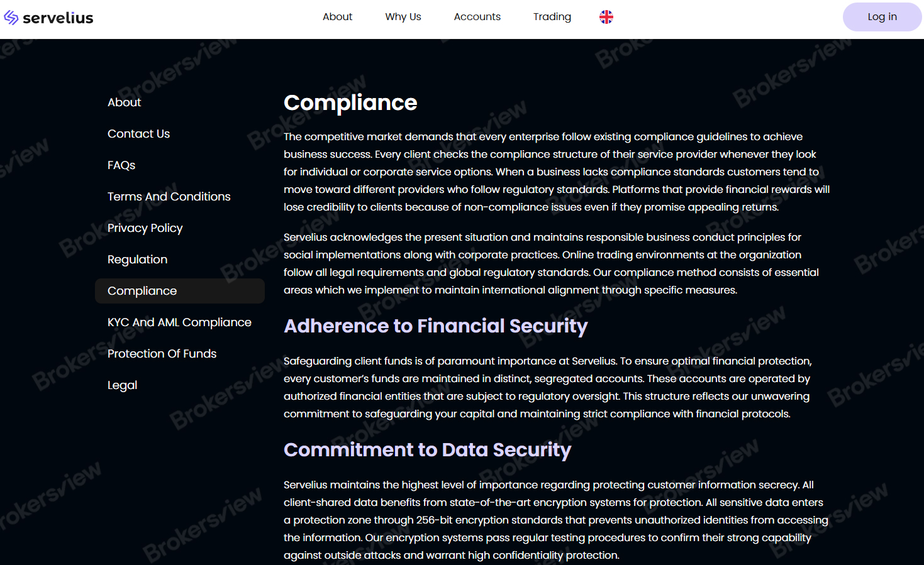Click the Servelius logo icon
This screenshot has width=924, height=565.
pyautogui.click(x=11, y=17)
